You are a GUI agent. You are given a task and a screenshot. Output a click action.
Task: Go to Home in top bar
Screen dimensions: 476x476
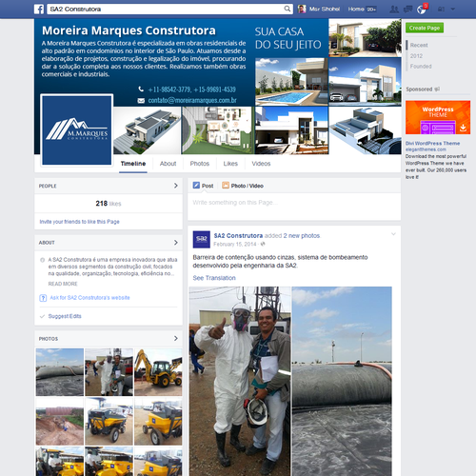tap(356, 9)
